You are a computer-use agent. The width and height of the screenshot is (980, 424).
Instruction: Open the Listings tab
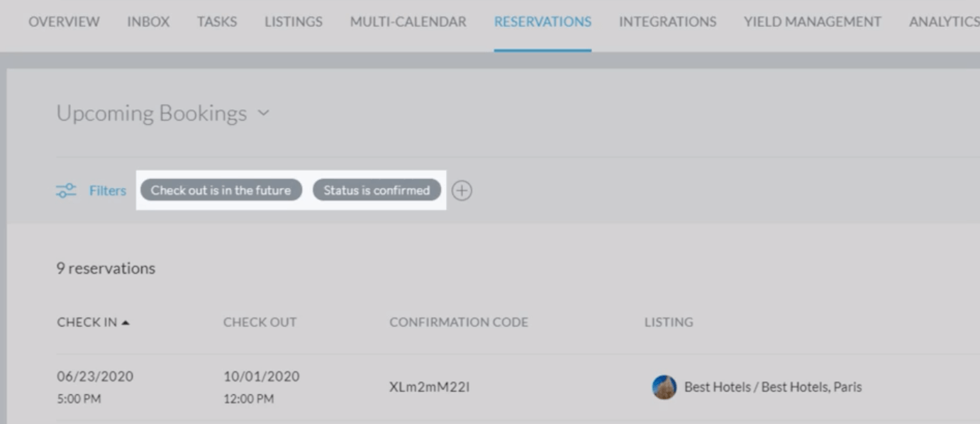coord(294,22)
